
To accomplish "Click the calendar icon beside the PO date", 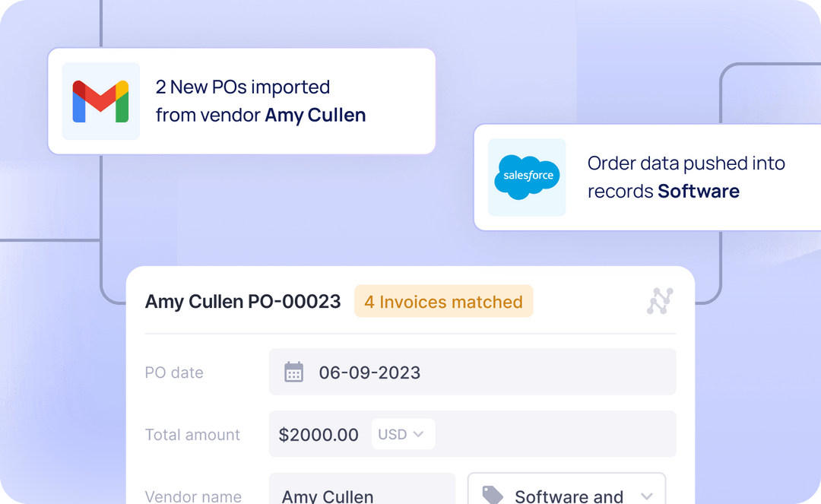I will click(x=295, y=372).
